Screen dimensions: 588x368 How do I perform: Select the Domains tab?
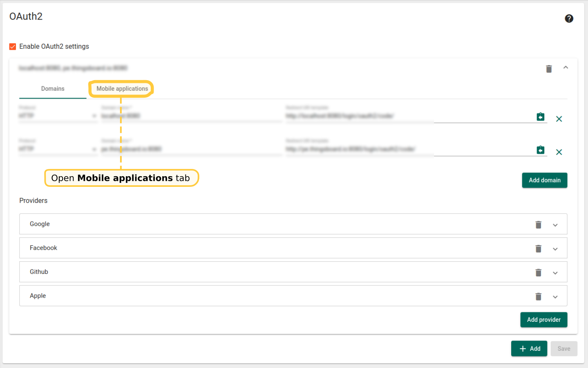click(x=53, y=89)
